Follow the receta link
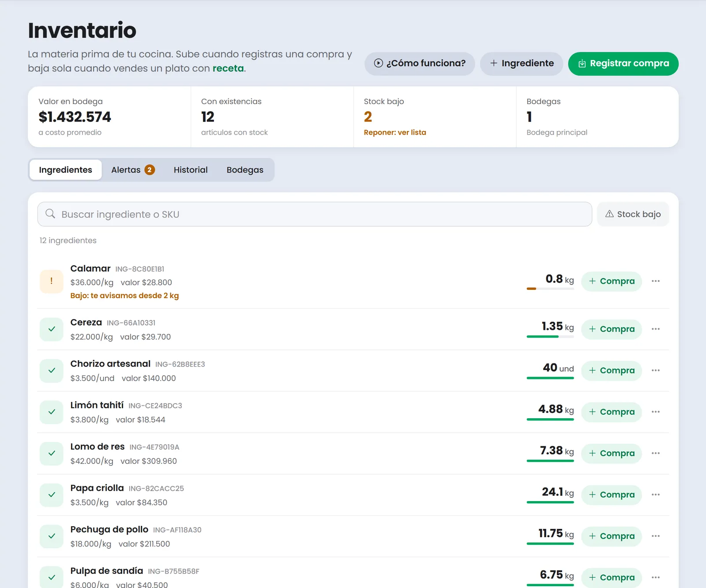The height and width of the screenshot is (588, 706). click(228, 68)
